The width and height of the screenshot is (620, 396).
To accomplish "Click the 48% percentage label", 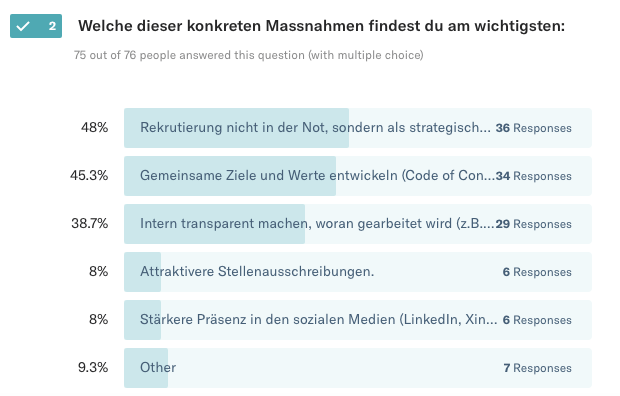I will (95, 127).
